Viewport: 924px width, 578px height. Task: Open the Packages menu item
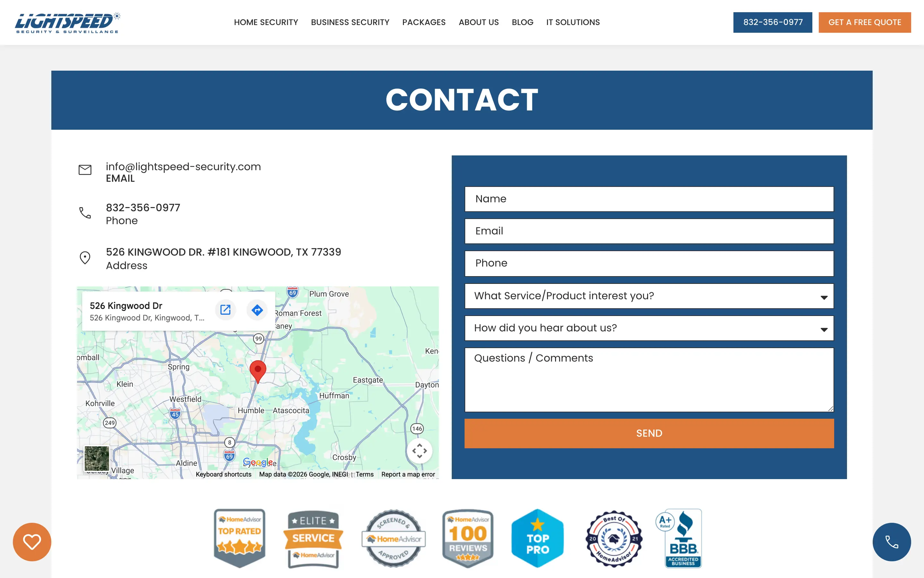[x=424, y=22]
